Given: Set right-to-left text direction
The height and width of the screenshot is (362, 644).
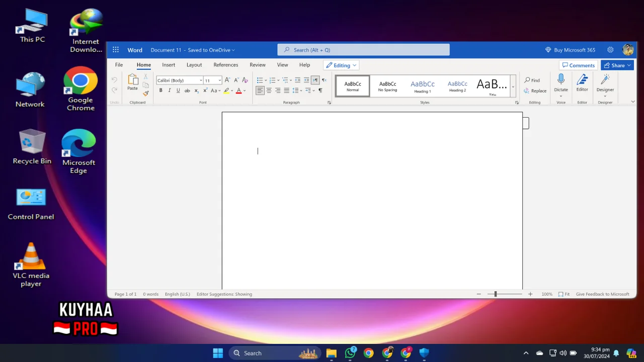Looking at the screenshot, I should pos(324,80).
